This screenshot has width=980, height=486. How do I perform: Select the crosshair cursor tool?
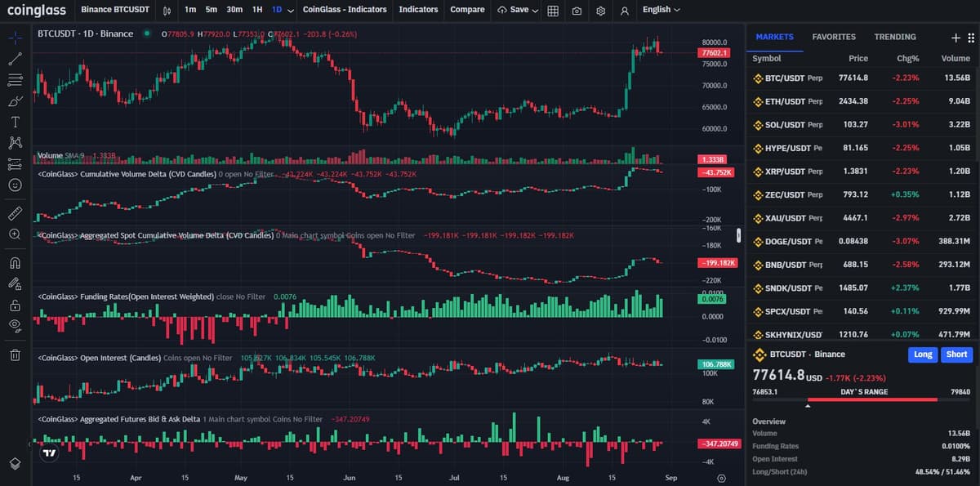point(15,38)
